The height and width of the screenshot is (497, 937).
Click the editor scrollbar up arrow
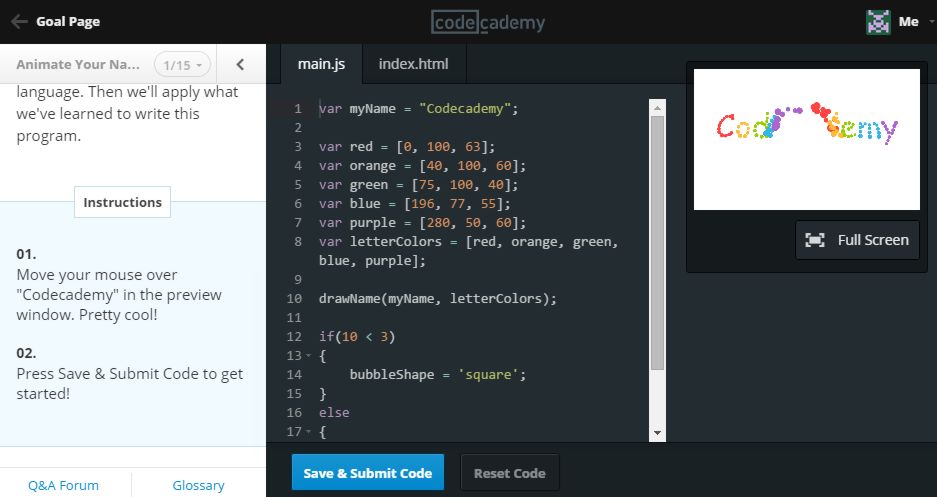click(657, 108)
